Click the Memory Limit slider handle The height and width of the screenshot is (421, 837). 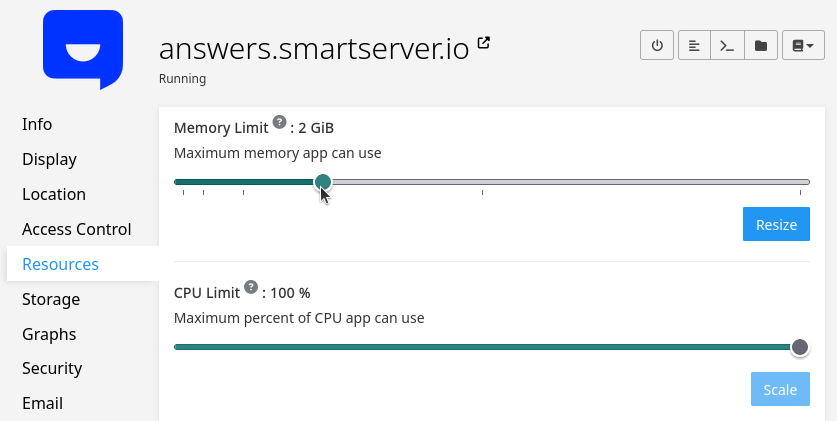(323, 182)
